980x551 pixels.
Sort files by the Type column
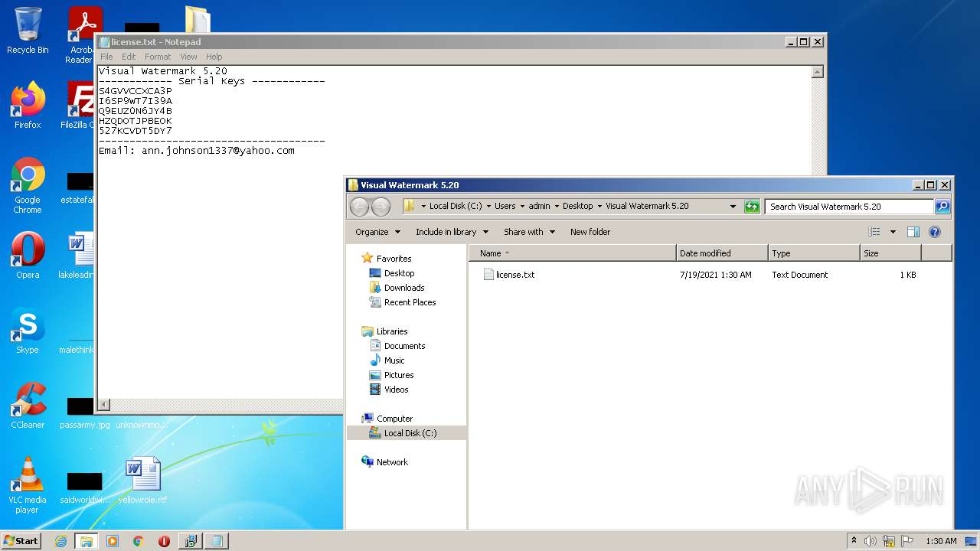(x=814, y=253)
